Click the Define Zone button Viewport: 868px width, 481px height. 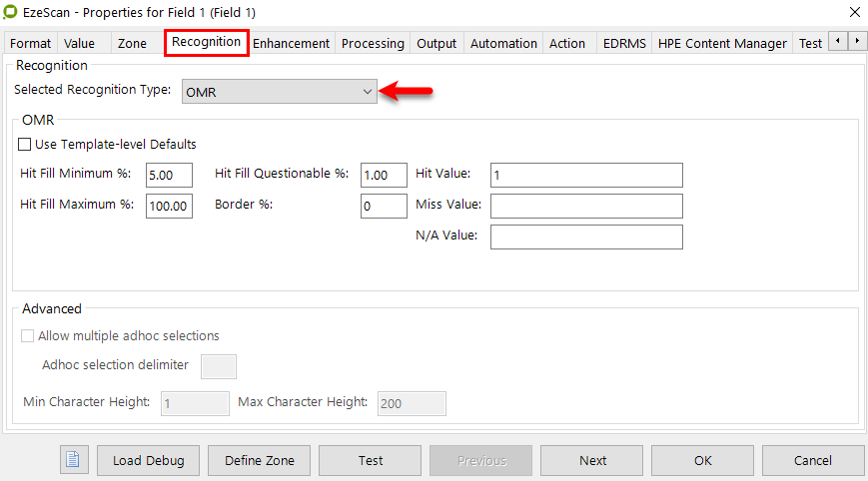click(x=260, y=460)
